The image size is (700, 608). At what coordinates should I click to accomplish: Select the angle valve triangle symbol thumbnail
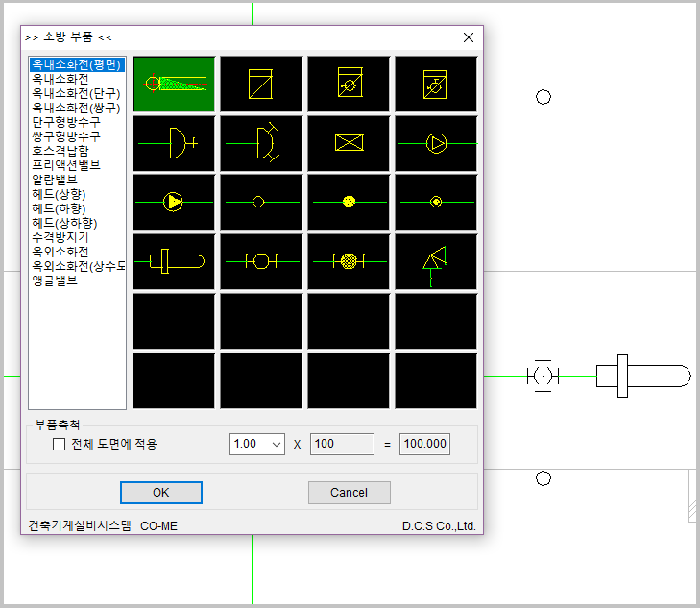436,260
